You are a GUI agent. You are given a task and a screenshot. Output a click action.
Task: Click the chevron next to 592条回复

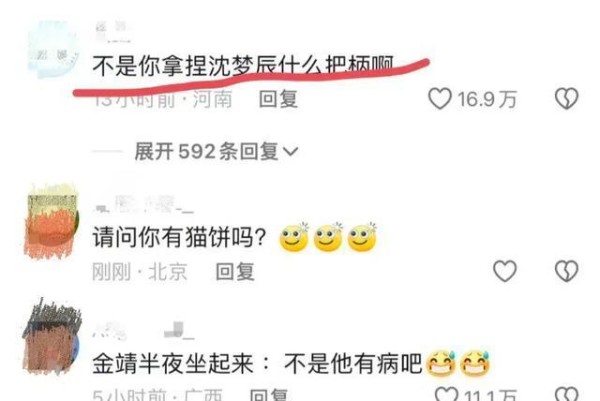pyautogui.click(x=290, y=152)
